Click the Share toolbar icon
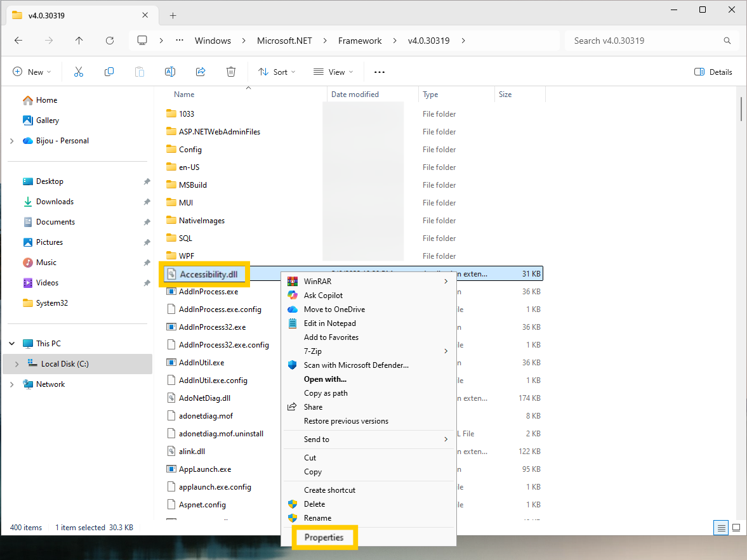 [x=201, y=72]
